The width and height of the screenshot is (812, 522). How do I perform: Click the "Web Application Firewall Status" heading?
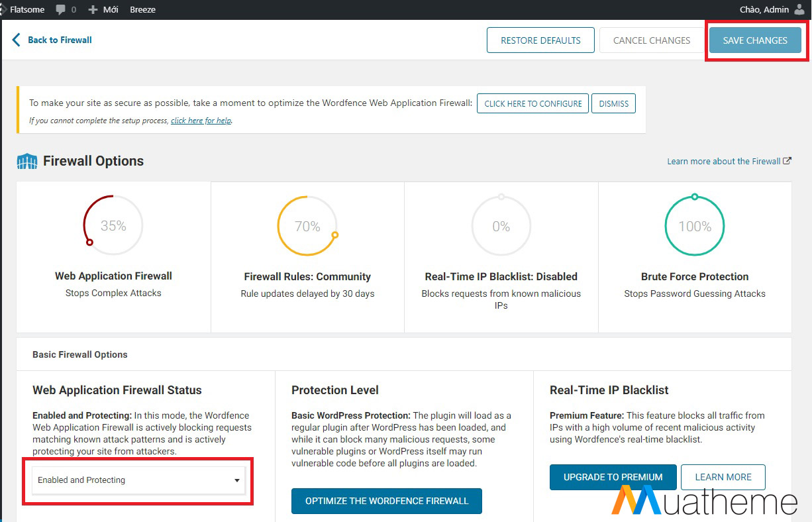tap(117, 390)
